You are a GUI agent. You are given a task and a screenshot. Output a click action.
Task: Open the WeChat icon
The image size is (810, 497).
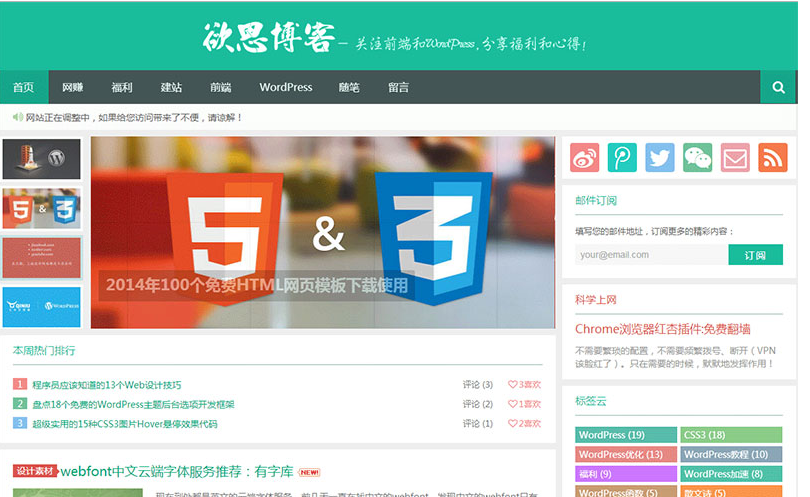tap(697, 158)
